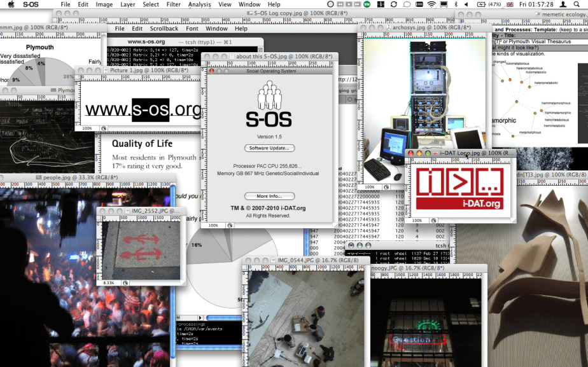Click zoom percentage field in about this S-OS window
The width and height of the screenshot is (588, 367).
point(213,225)
